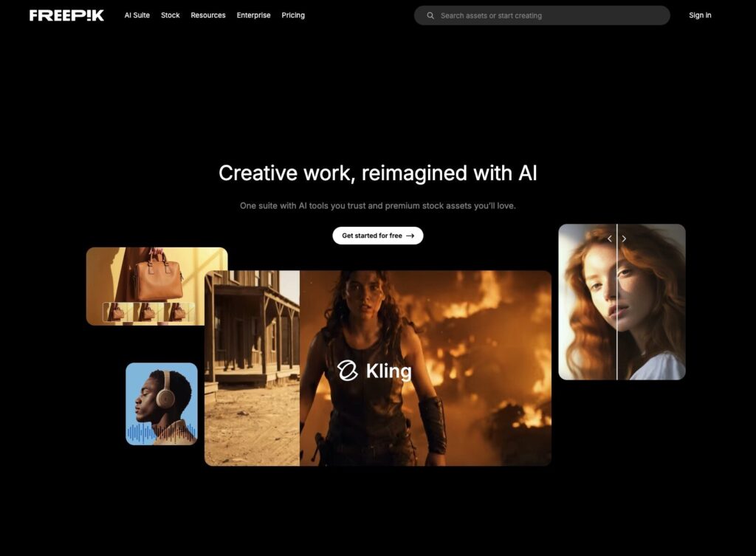This screenshot has height=556, width=756.
Task: Select third handbag variation thumbnail
Action: coord(179,312)
